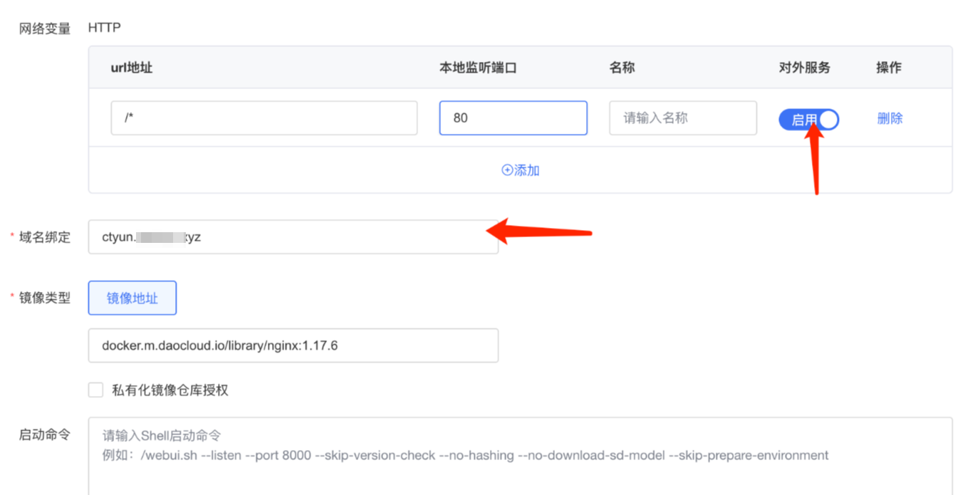
Task: Click the plus circle icon beside 添加
Action: click(x=507, y=170)
